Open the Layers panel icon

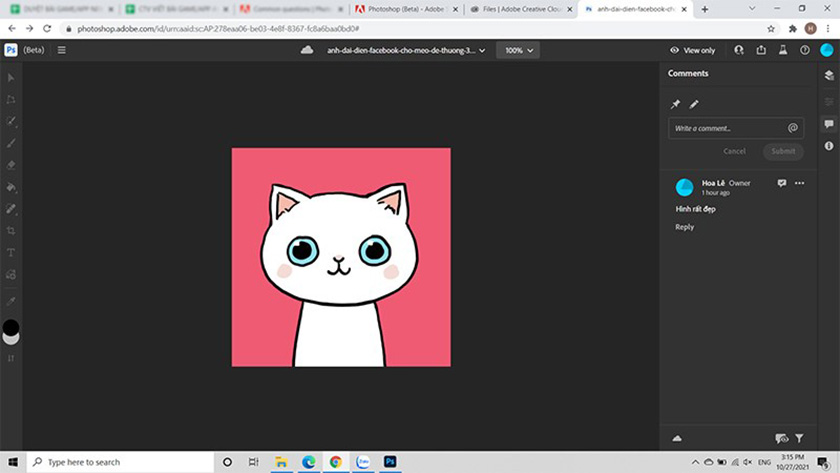(x=828, y=75)
